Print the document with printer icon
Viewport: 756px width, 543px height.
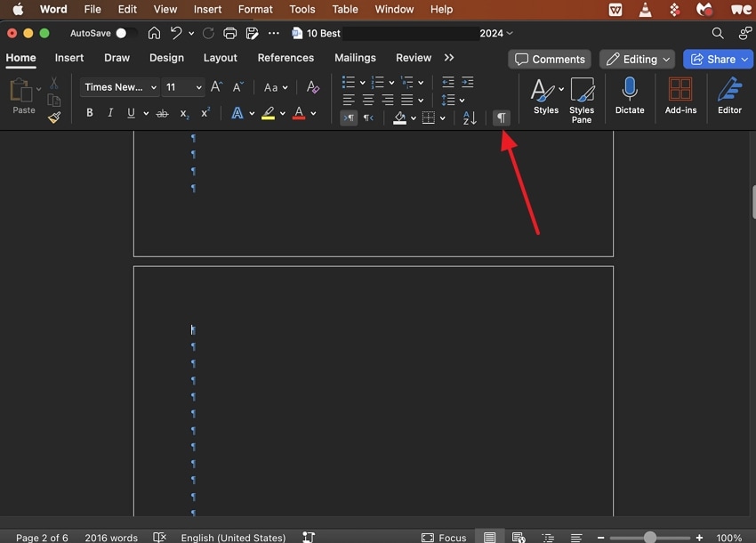(x=230, y=33)
